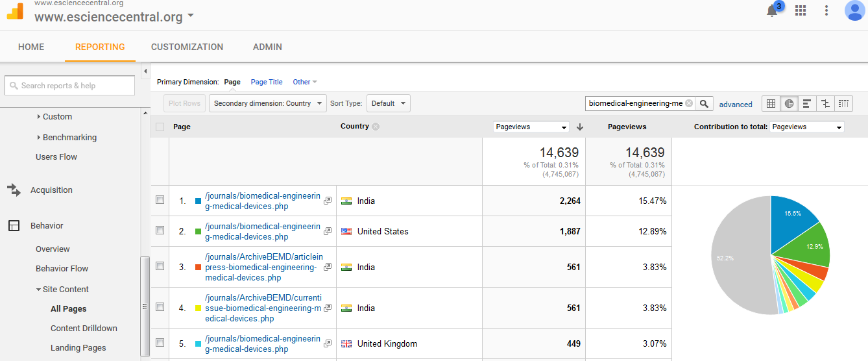Check the row 2 United States checkbox
The image size is (868, 361).
click(160, 230)
